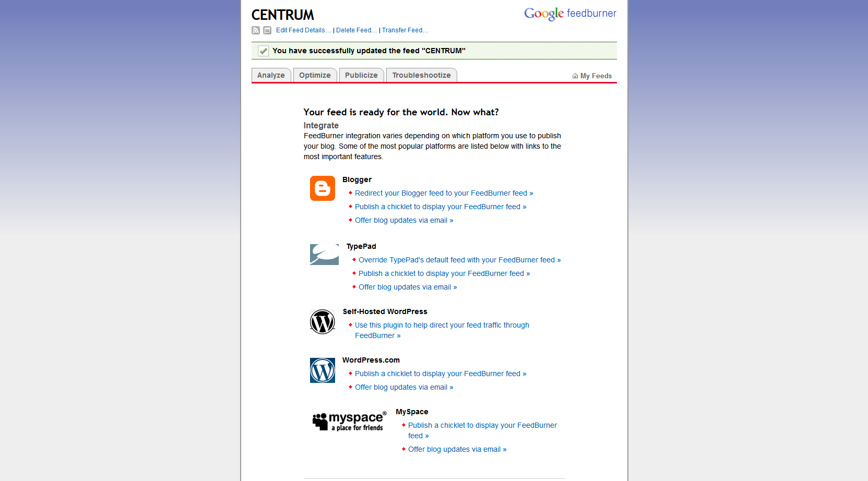The height and width of the screenshot is (481, 868).
Task: Open Blogger's Publish a chicklet link
Action: click(441, 207)
